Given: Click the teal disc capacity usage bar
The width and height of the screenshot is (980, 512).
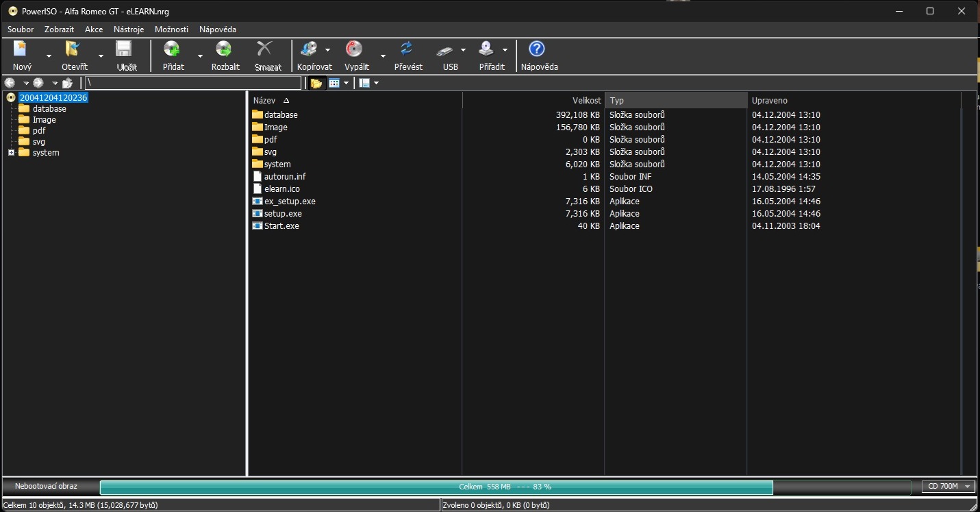Looking at the screenshot, I should point(436,487).
